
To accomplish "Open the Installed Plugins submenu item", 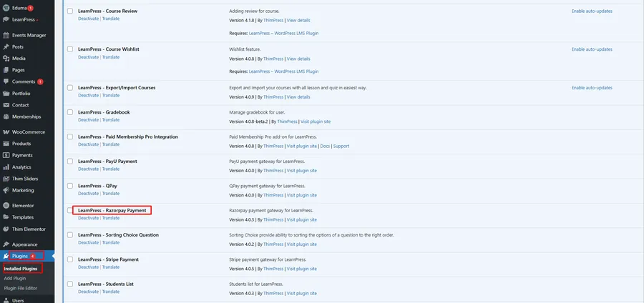I will 21,268.
